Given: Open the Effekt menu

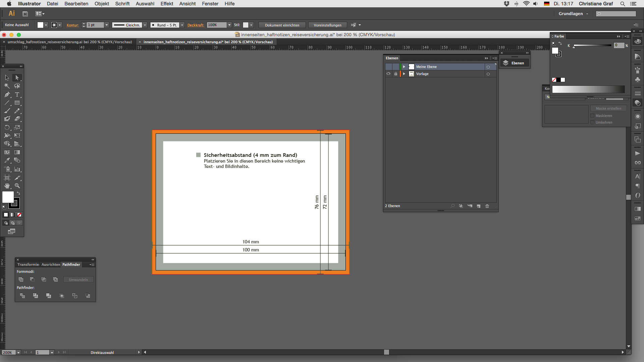Looking at the screenshot, I should pos(167,4).
